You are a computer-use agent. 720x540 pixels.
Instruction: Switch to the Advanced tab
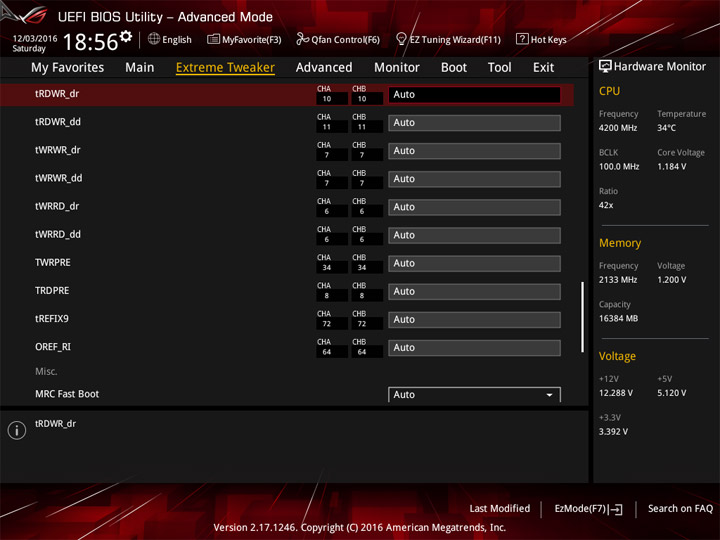[324, 68]
